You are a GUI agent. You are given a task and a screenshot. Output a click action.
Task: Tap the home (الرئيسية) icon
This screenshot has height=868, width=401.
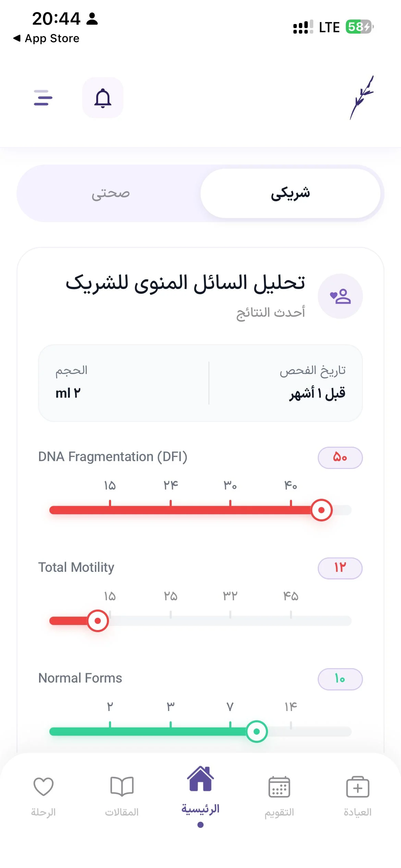[x=200, y=779]
